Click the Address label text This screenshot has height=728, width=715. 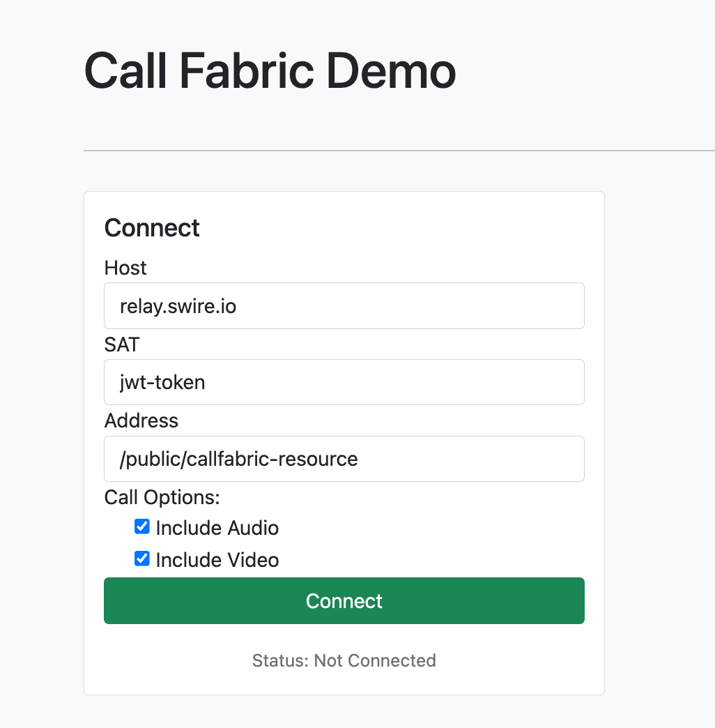141,420
